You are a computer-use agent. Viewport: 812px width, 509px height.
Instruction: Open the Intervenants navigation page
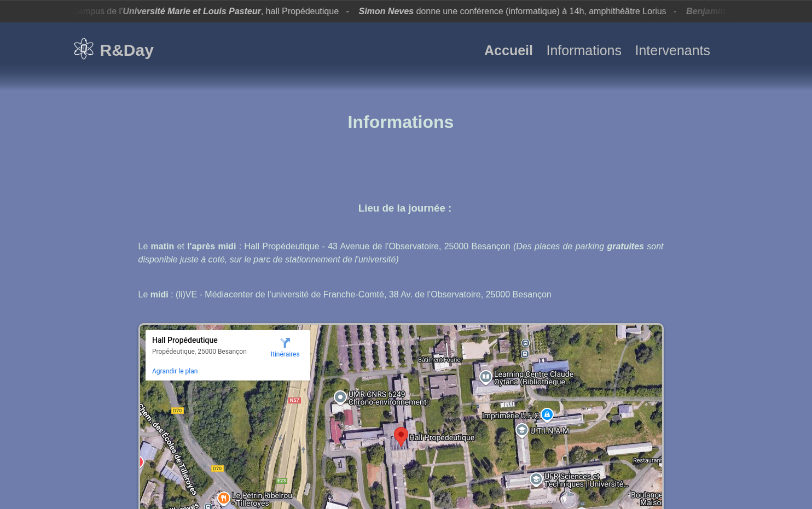(672, 50)
